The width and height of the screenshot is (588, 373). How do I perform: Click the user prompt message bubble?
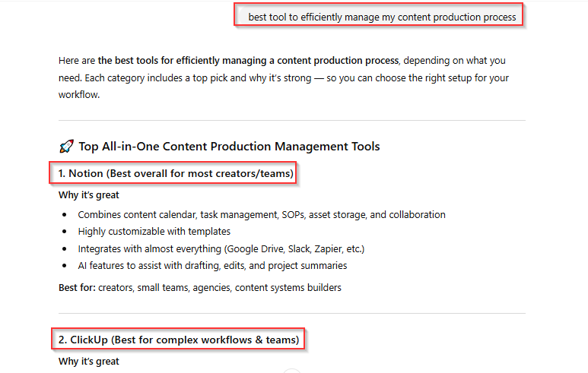pyautogui.click(x=379, y=17)
